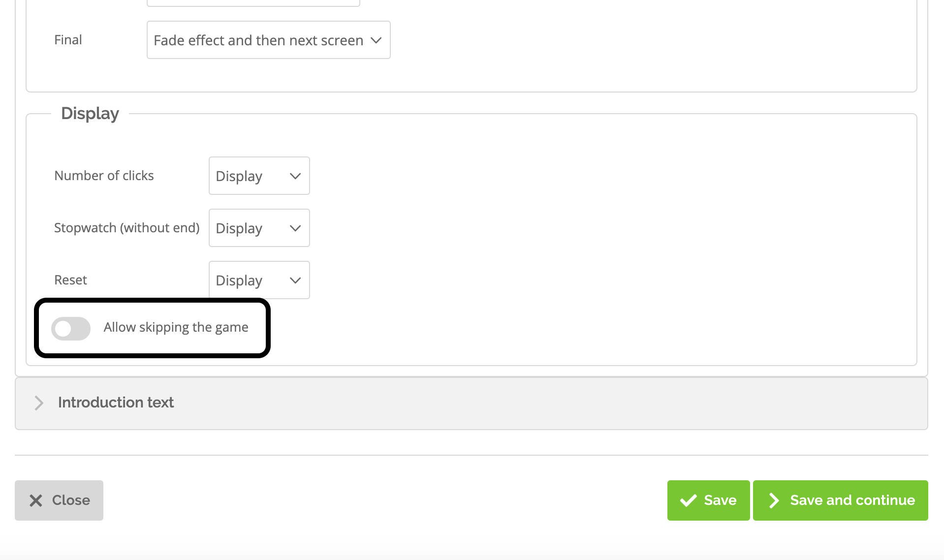Viewport: 944px width, 560px height.
Task: Click the X icon in the Close button
Action: pos(35,500)
